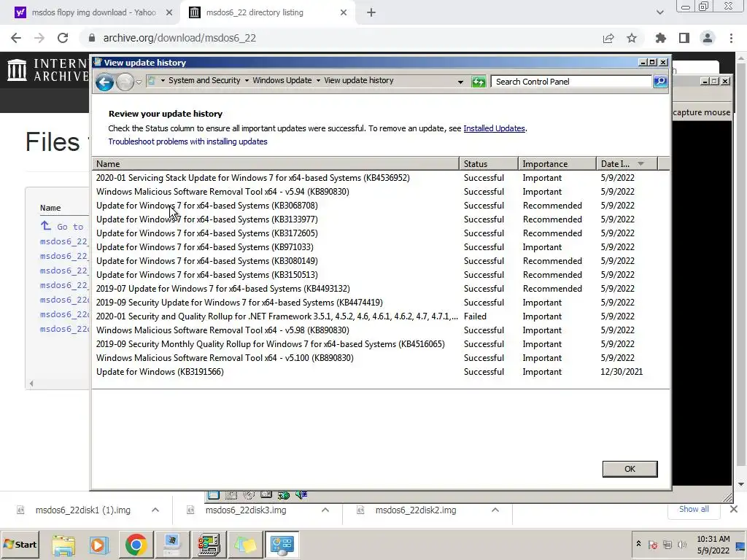The width and height of the screenshot is (747, 560).
Task: Open options for msdos6_22disk1 (1).img download
Action: (155, 510)
